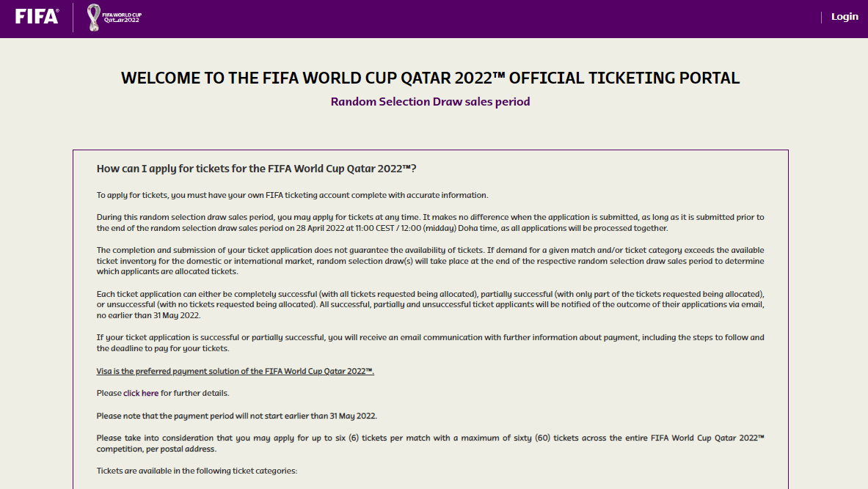
Task: Click the paragraph about six (6) tickets per match
Action: pyautogui.click(x=430, y=443)
